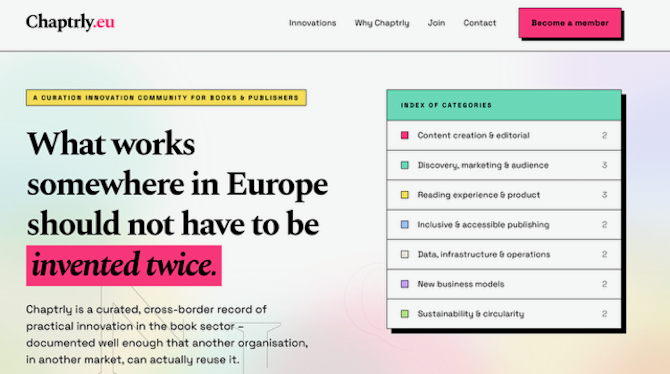Open Inclusive & accessible publishing category
Viewport: 670px width, 374px height.
coord(504,224)
